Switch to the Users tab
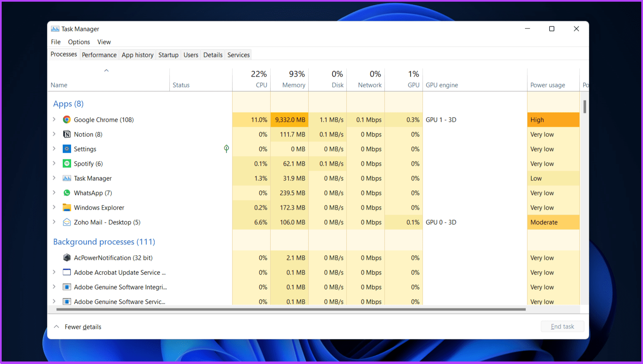Screen dimensions: 643x364 tap(191, 55)
